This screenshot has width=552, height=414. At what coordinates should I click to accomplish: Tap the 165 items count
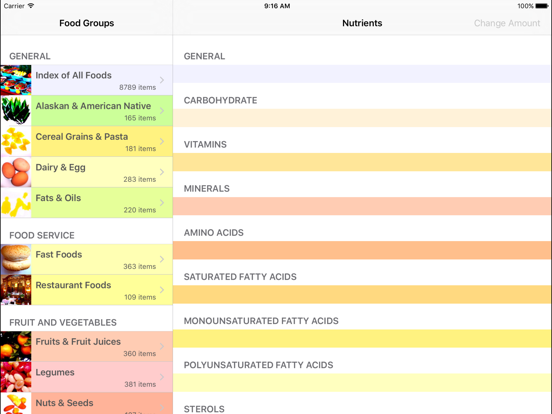(140, 118)
